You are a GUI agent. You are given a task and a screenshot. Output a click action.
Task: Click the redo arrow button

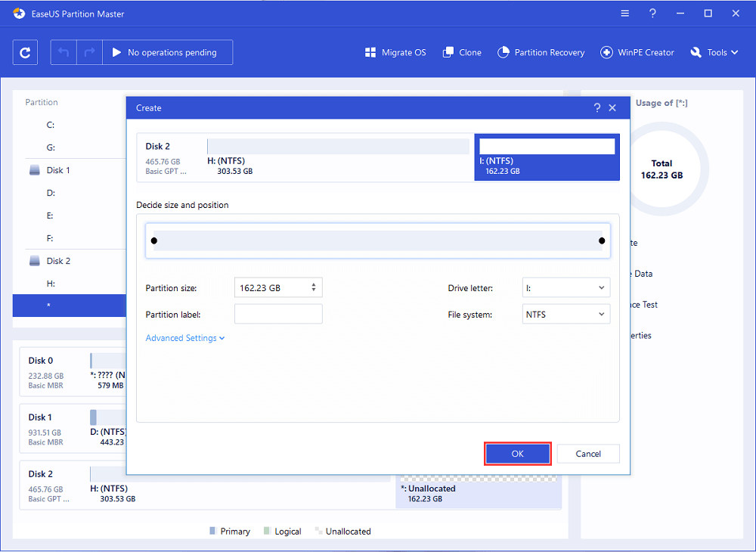89,52
